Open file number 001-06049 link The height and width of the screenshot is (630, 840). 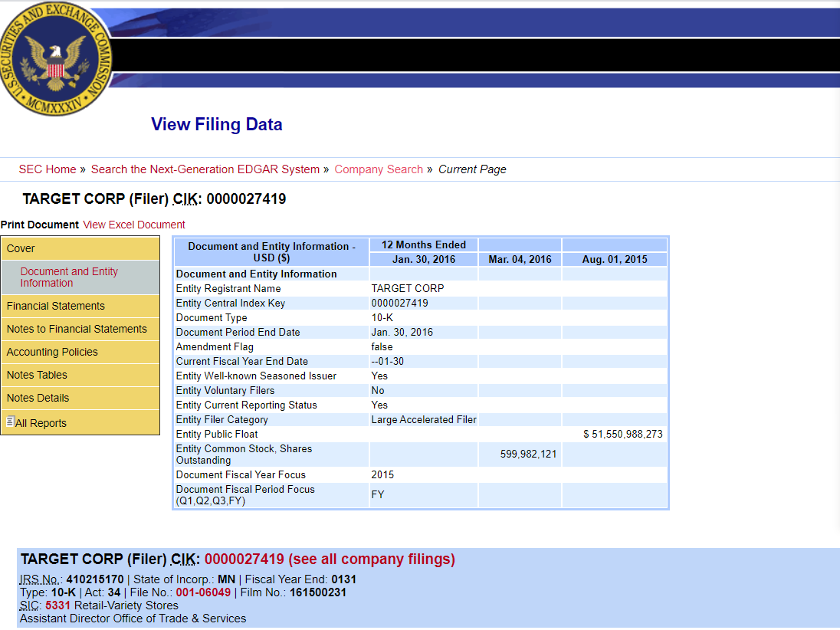(x=203, y=592)
